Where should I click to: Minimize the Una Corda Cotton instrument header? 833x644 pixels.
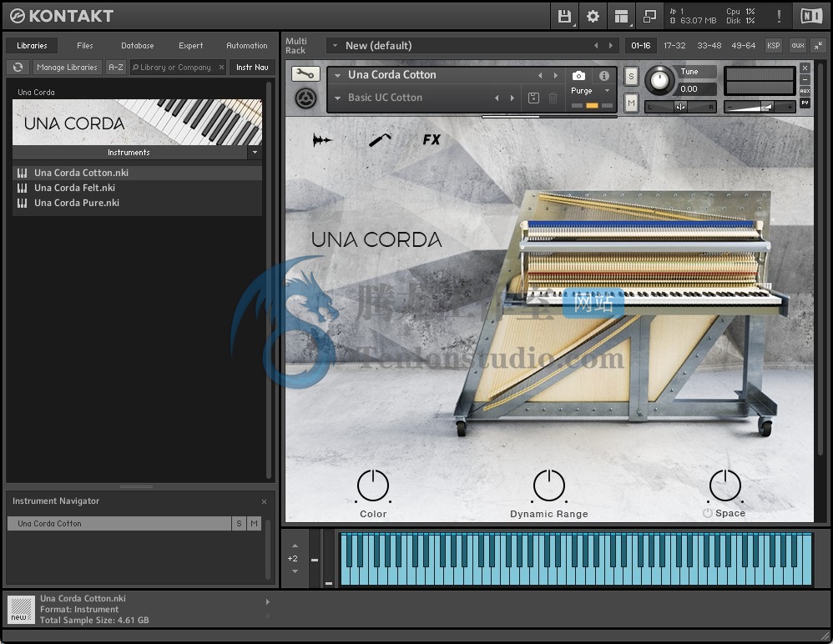point(805,79)
